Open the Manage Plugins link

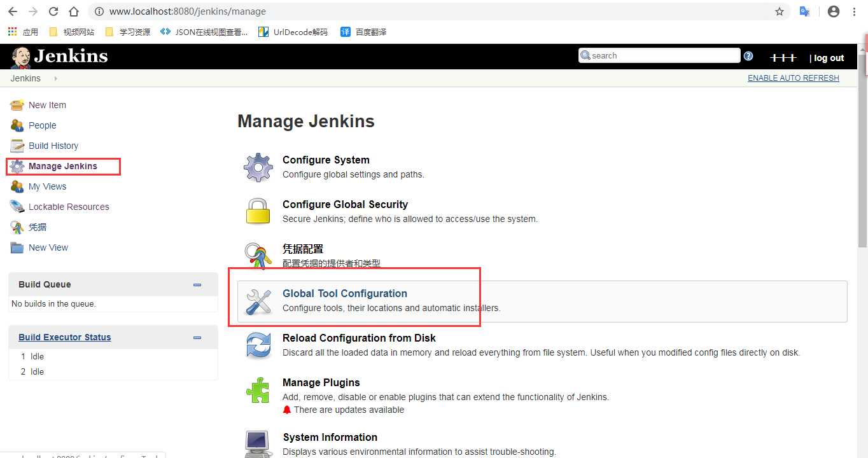tap(321, 382)
